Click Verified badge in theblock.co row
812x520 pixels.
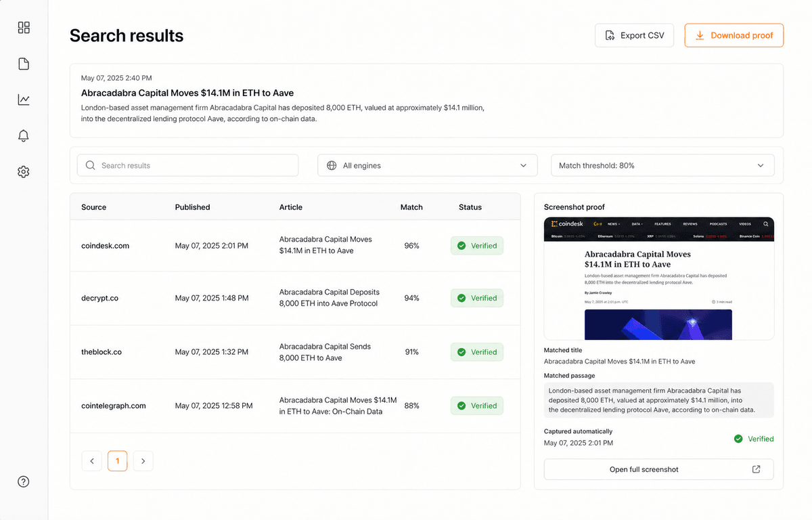point(477,352)
